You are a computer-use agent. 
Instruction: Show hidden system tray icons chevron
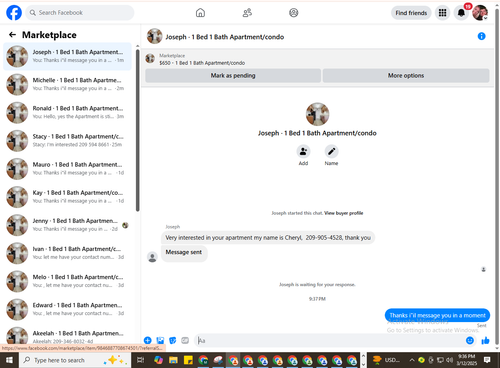click(x=412, y=360)
